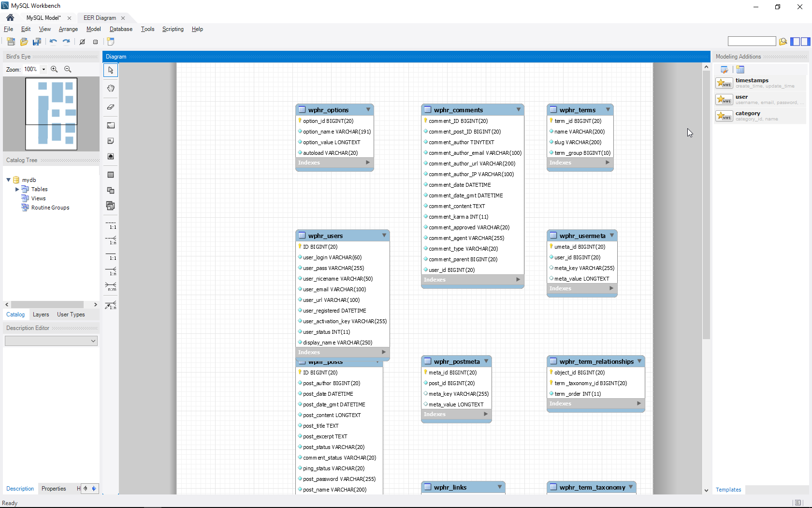Select the 1:n non-identifying relationship tool
This screenshot has width=812, height=508.
click(111, 240)
